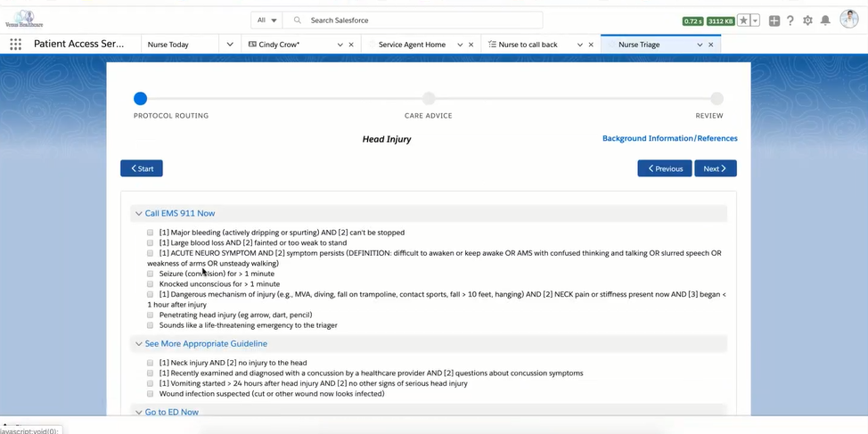Check Large blood loss and fainted
This screenshot has width=868, height=434.
point(150,242)
